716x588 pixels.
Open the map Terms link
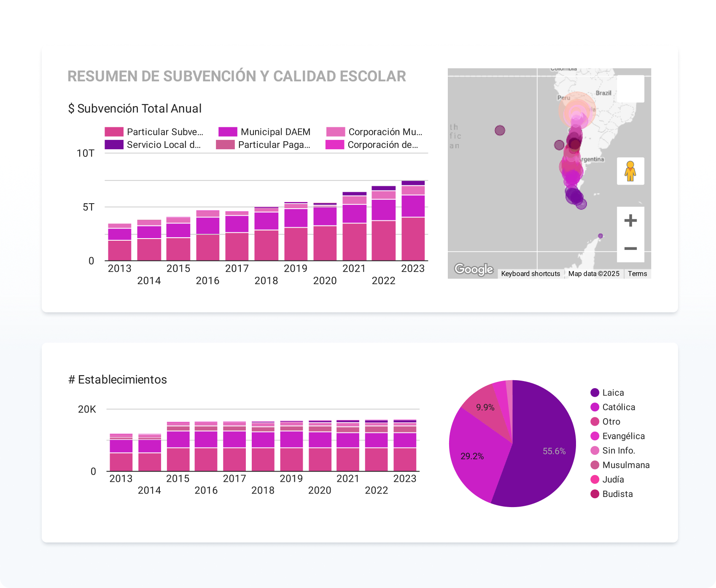pyautogui.click(x=637, y=274)
